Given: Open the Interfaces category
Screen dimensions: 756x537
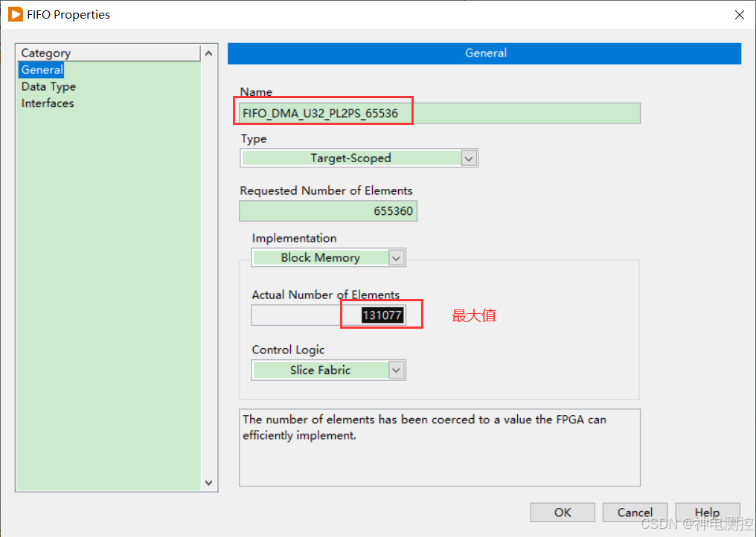Looking at the screenshot, I should coord(48,103).
